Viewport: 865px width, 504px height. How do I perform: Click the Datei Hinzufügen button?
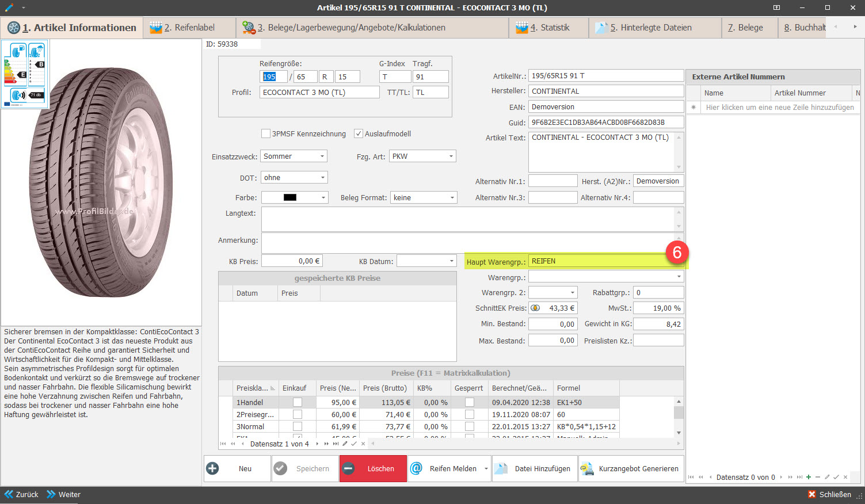(x=535, y=468)
